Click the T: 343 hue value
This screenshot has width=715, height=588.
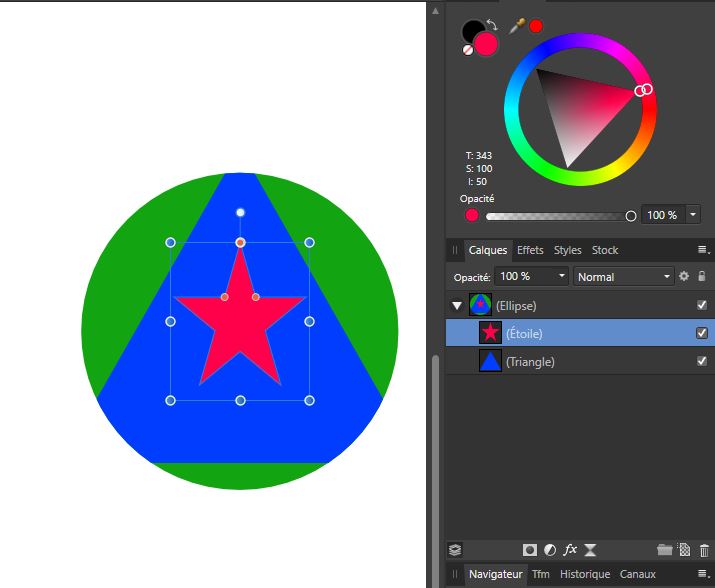[x=479, y=156]
